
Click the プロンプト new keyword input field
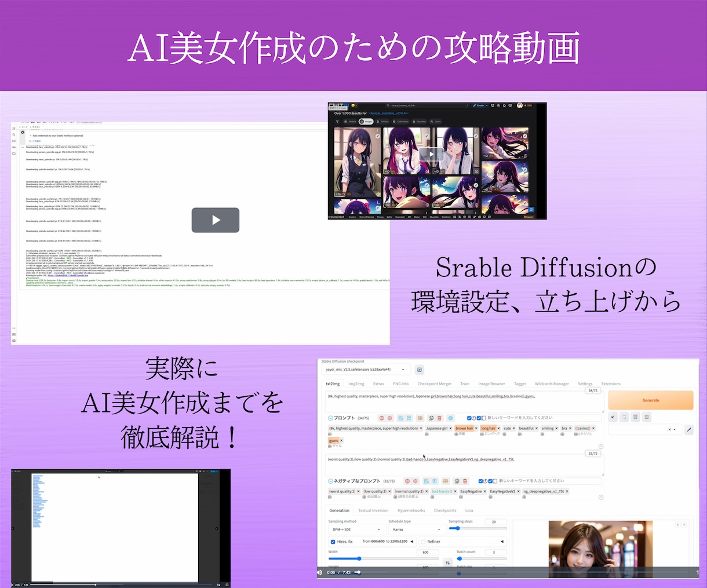coord(544,418)
